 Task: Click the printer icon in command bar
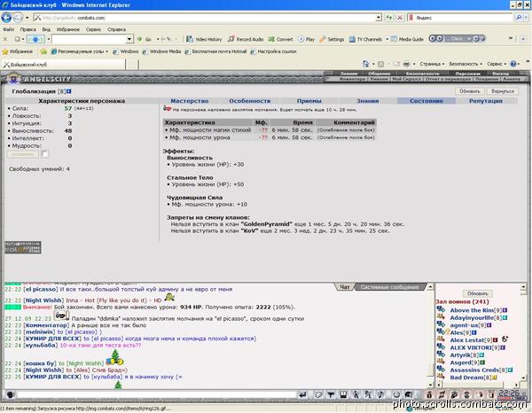coord(406,64)
